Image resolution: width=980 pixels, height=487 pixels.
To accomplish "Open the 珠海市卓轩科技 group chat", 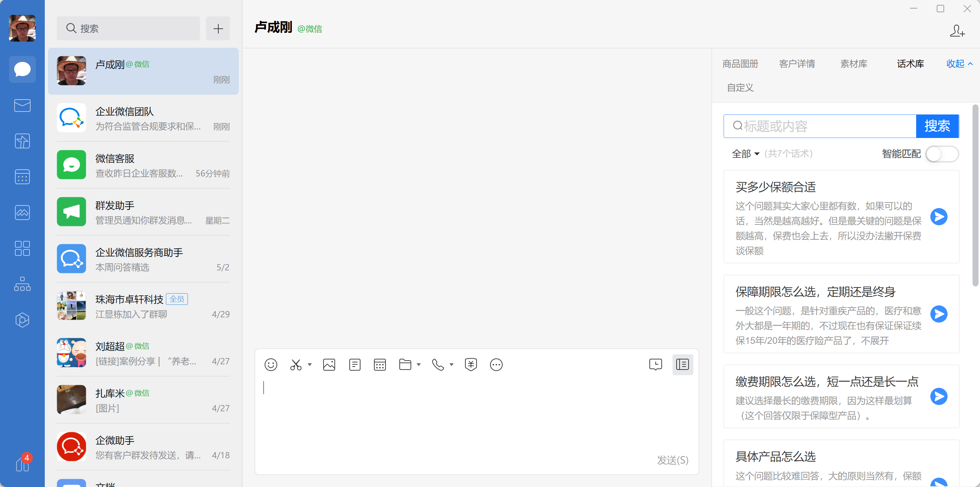I will pos(143,306).
